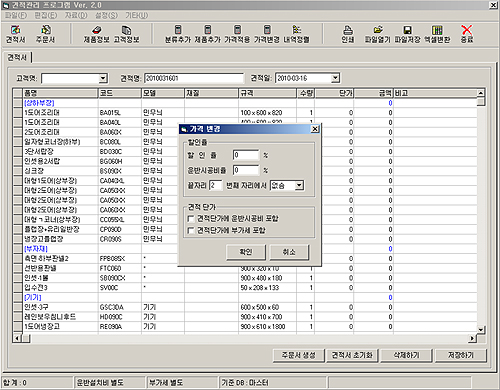
Task: Click the 주문서 생성 button
Action: 298,355
